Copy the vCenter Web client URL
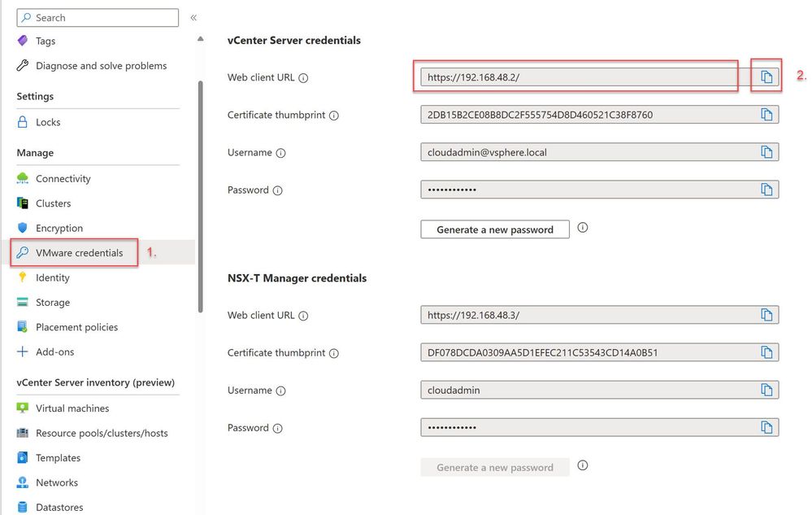812x515 pixels. click(x=766, y=77)
